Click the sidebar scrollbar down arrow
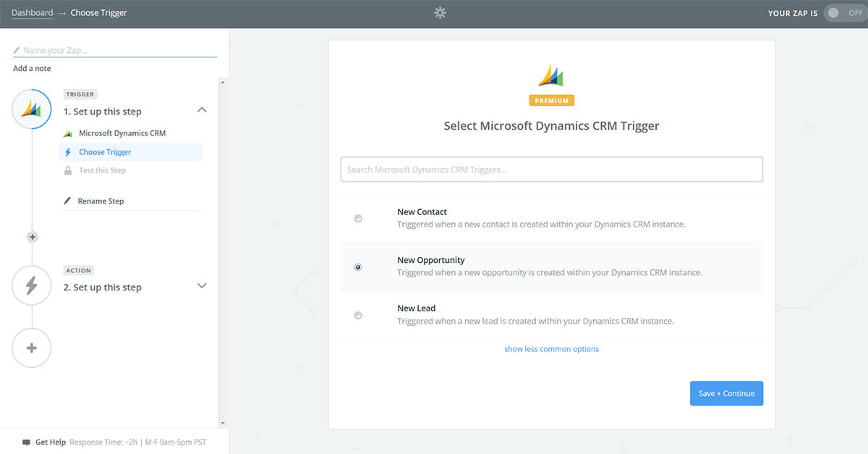The height and width of the screenshot is (454, 868). pos(223,423)
